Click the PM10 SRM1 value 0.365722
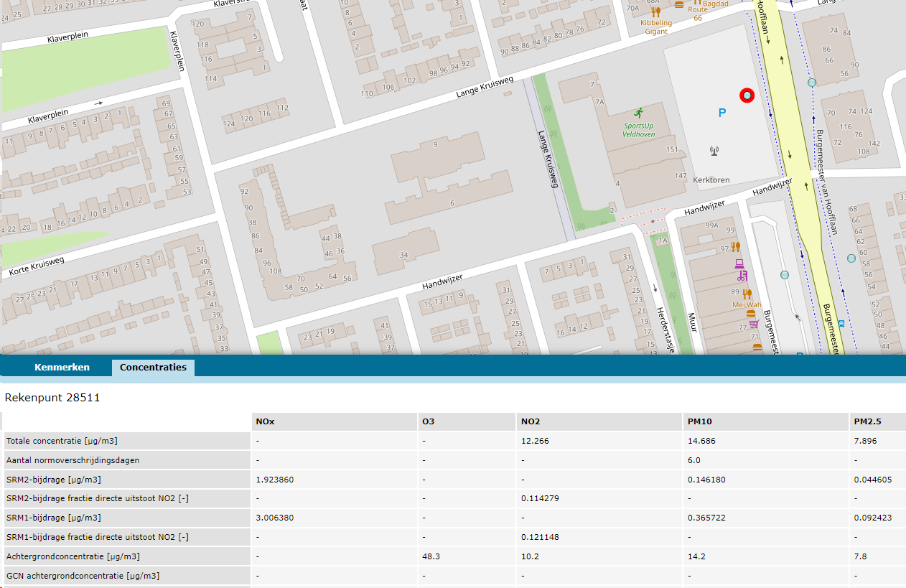The image size is (906, 588). [x=706, y=518]
